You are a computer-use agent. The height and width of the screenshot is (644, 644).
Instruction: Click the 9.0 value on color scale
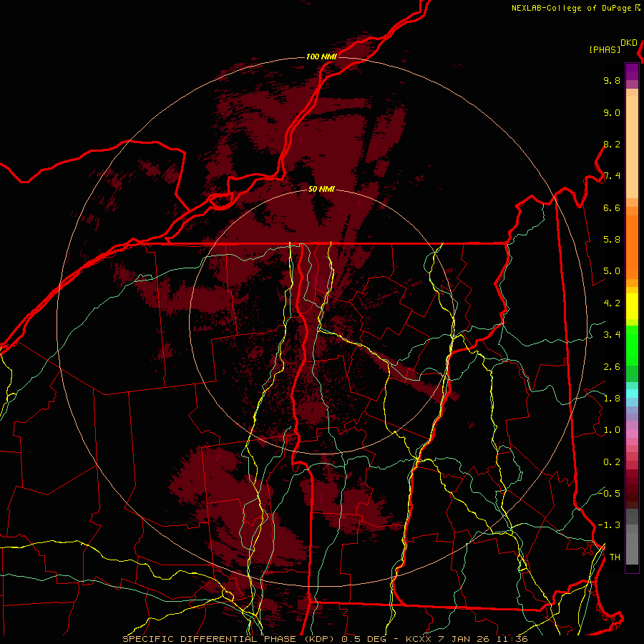coord(612,112)
